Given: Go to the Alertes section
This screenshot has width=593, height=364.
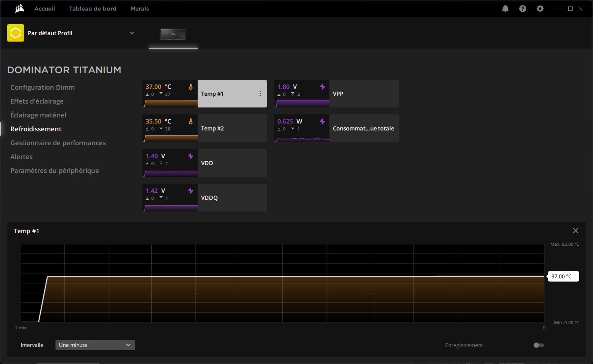Looking at the screenshot, I should coord(22,157).
